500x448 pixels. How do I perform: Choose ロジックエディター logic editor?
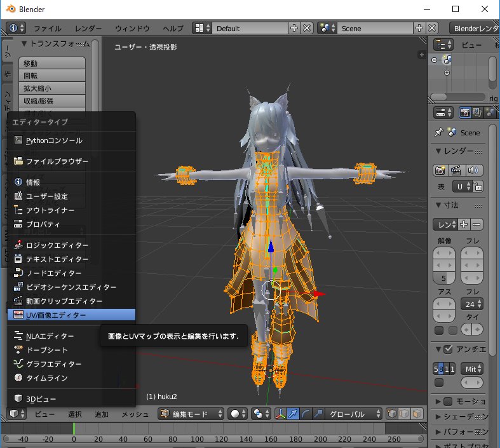71,245
